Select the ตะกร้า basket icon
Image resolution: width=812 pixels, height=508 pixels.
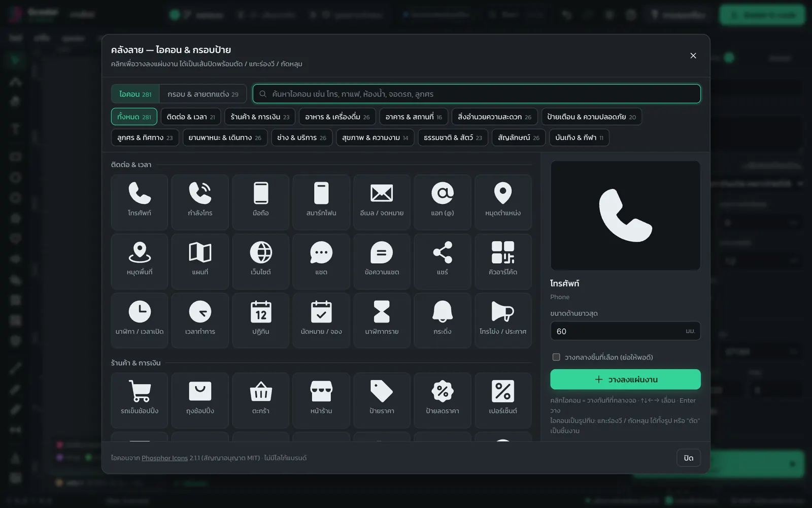click(x=261, y=400)
